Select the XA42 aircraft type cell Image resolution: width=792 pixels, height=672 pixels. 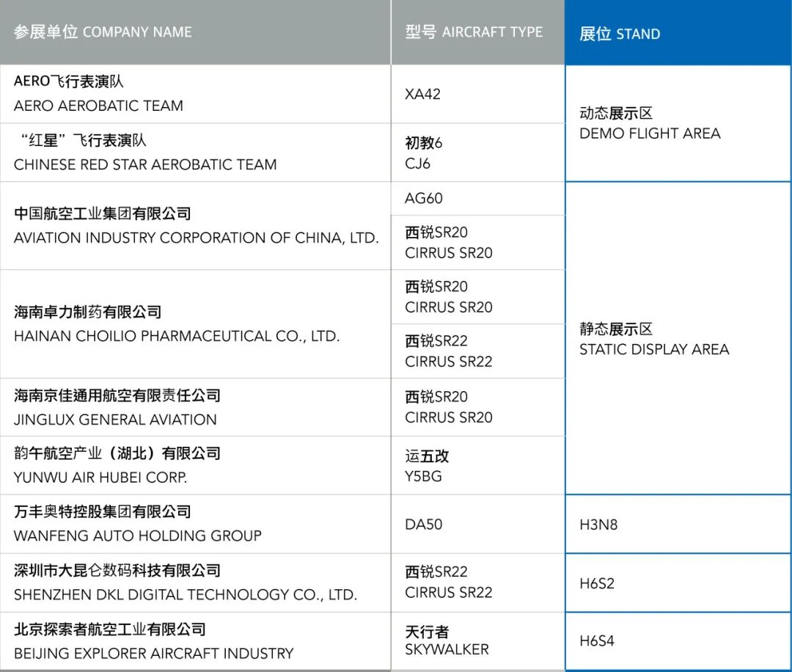click(x=478, y=94)
